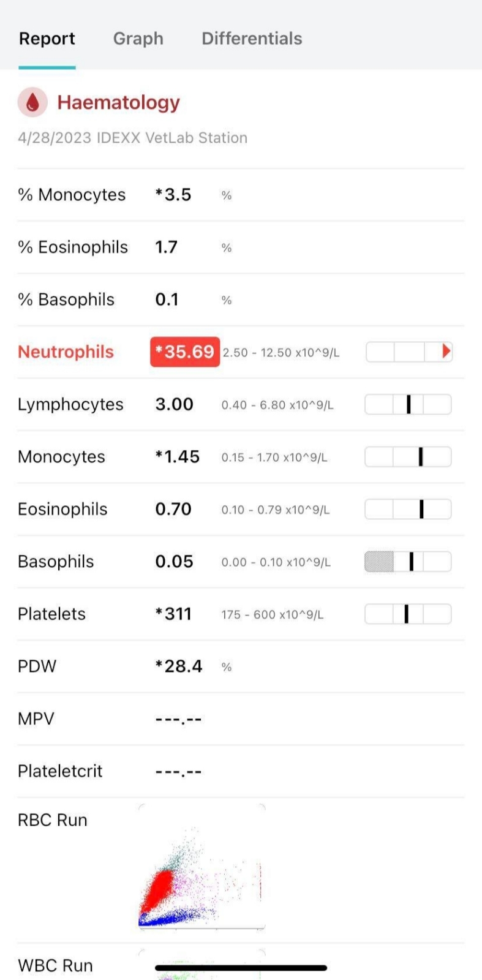Tap the Monocytes reference range indicator bar

point(408,456)
